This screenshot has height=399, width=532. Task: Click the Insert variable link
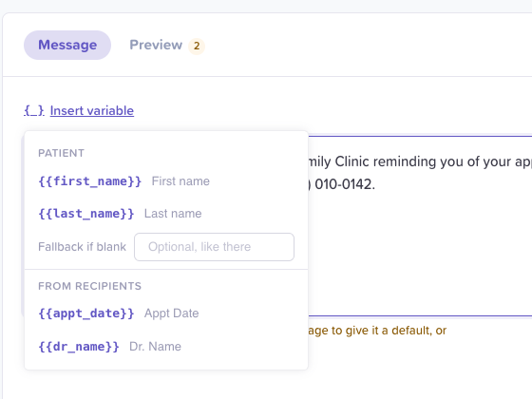pos(92,110)
